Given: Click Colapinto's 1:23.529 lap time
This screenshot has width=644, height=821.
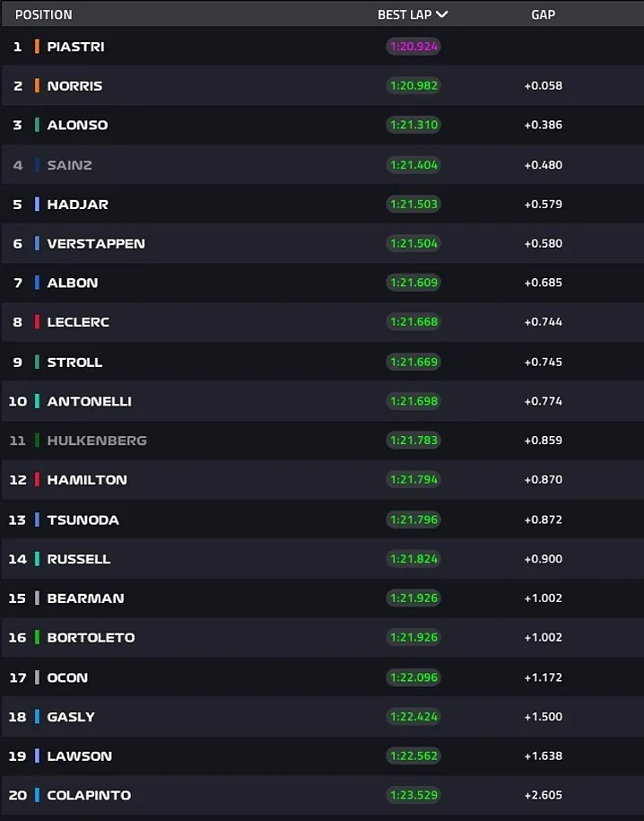Looking at the screenshot, I should coord(413,795).
